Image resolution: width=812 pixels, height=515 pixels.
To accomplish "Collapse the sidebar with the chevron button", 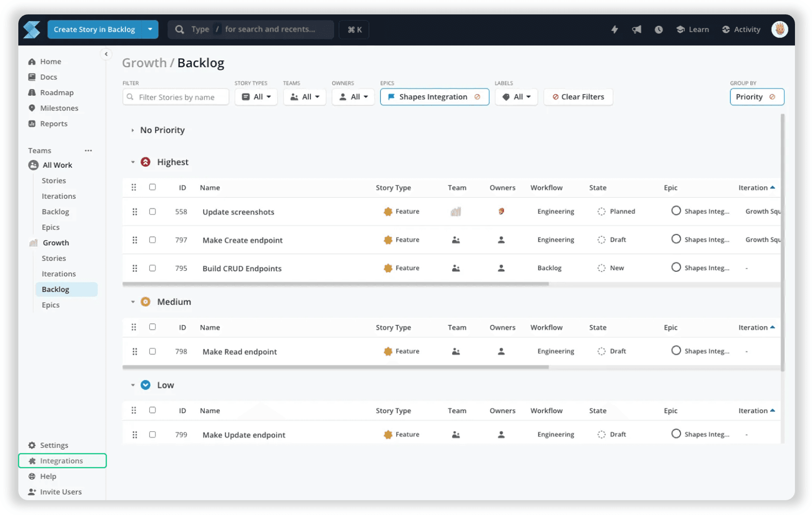I will coord(106,54).
